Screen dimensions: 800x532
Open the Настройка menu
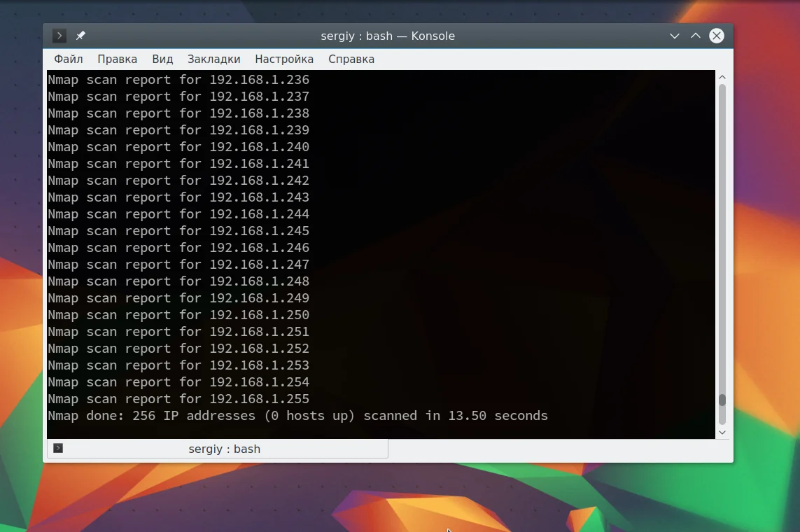click(284, 59)
